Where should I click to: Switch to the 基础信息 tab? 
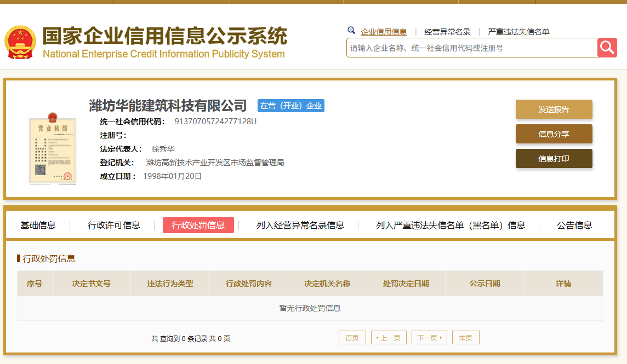(38, 226)
